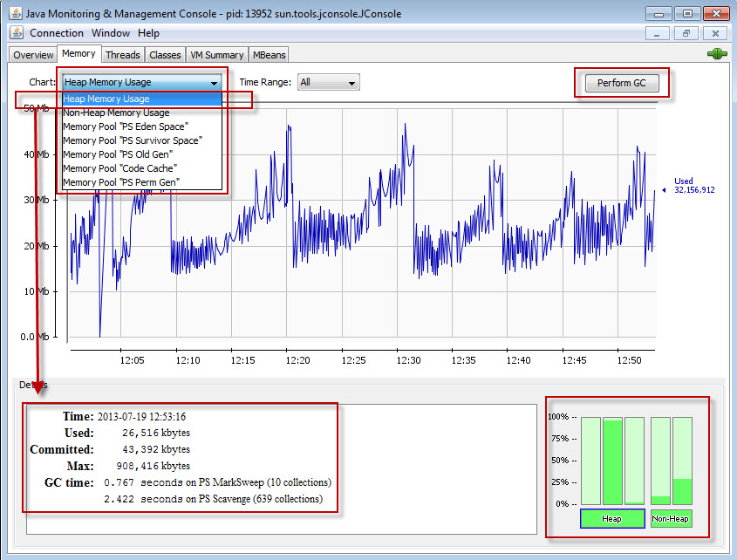Click the PS MarkSweep GC time line
The image size is (737, 560).
[x=218, y=482]
